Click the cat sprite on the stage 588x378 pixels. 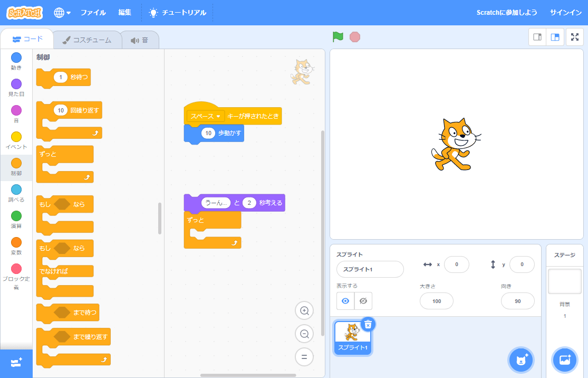[x=455, y=145]
